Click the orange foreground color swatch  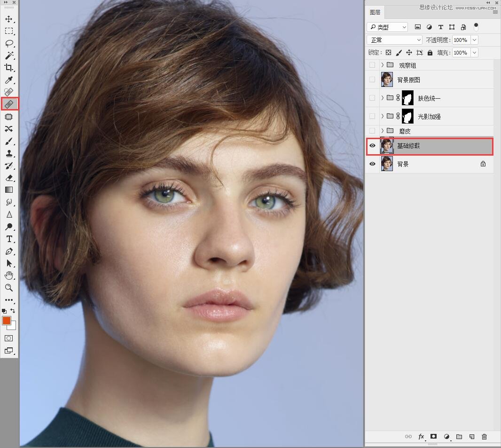tap(6, 320)
